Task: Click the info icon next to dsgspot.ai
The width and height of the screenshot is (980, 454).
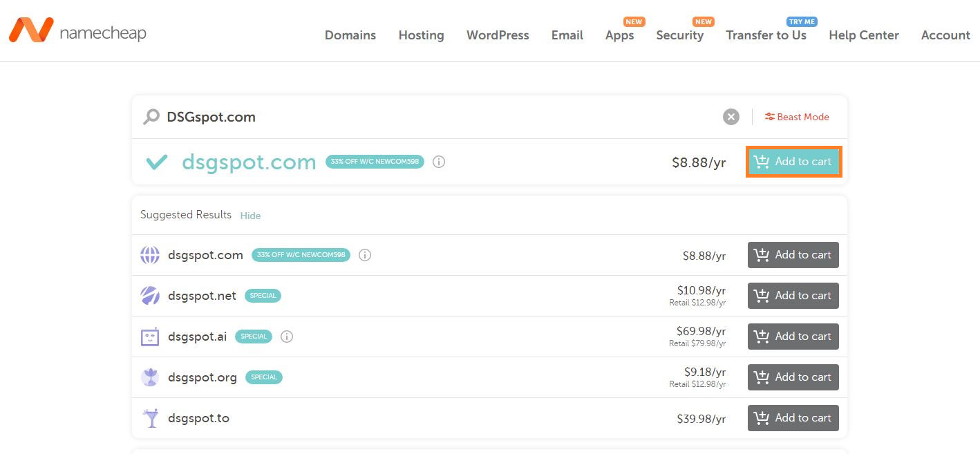Action: tap(287, 337)
